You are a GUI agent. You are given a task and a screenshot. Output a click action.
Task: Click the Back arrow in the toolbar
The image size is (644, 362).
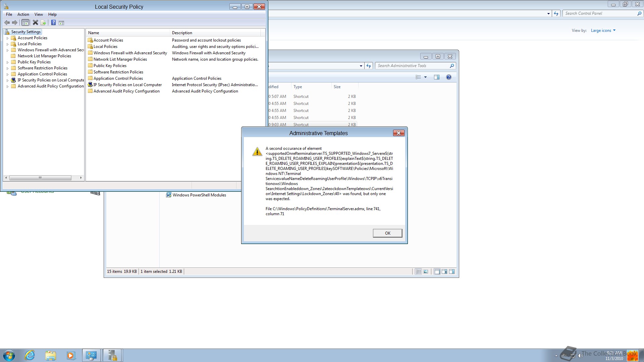click(7, 23)
